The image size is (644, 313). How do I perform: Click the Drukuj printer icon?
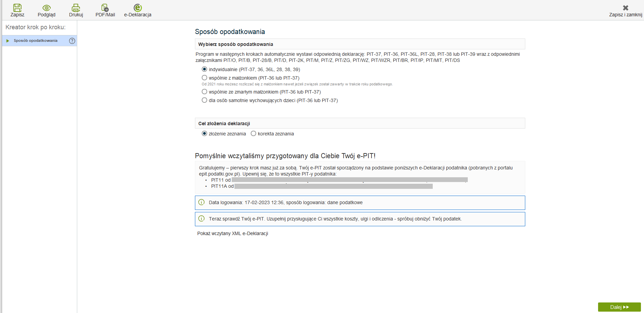click(76, 8)
